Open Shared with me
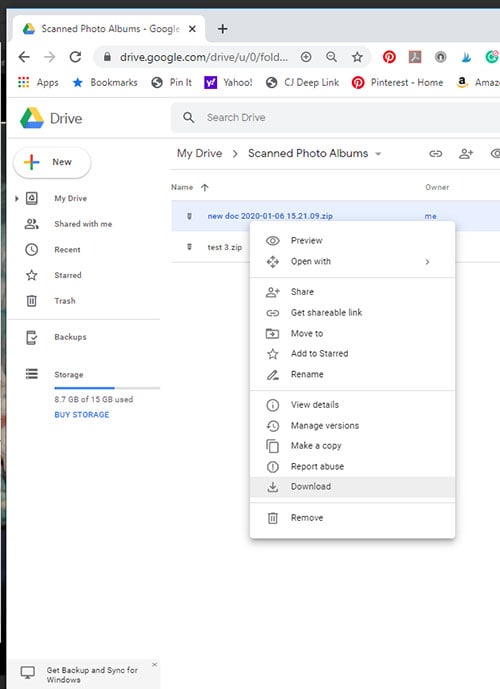 [x=83, y=224]
